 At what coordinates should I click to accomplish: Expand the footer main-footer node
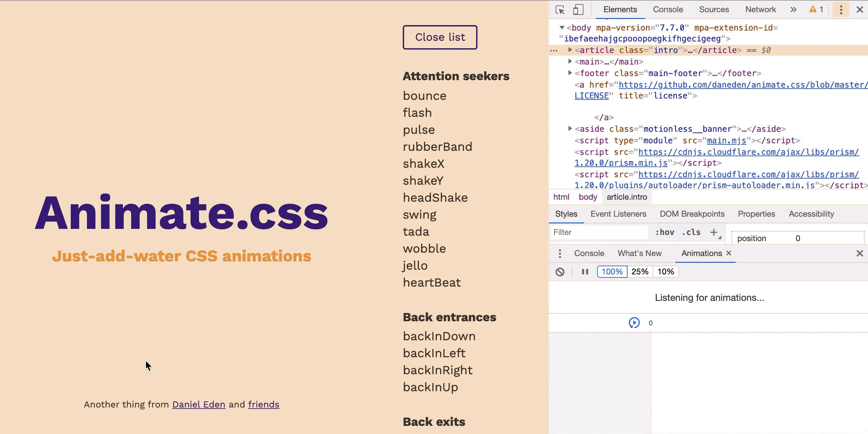[570, 73]
